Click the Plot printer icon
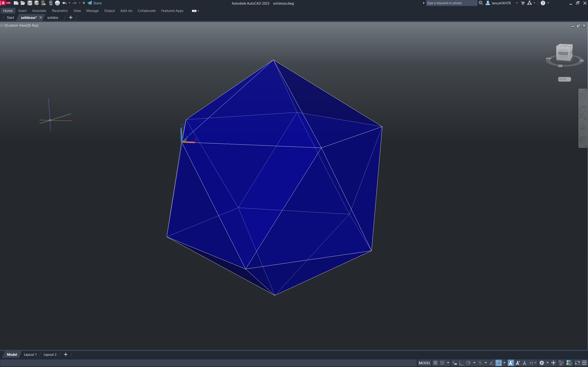This screenshot has width=588, height=367. pyautogui.click(x=57, y=3)
